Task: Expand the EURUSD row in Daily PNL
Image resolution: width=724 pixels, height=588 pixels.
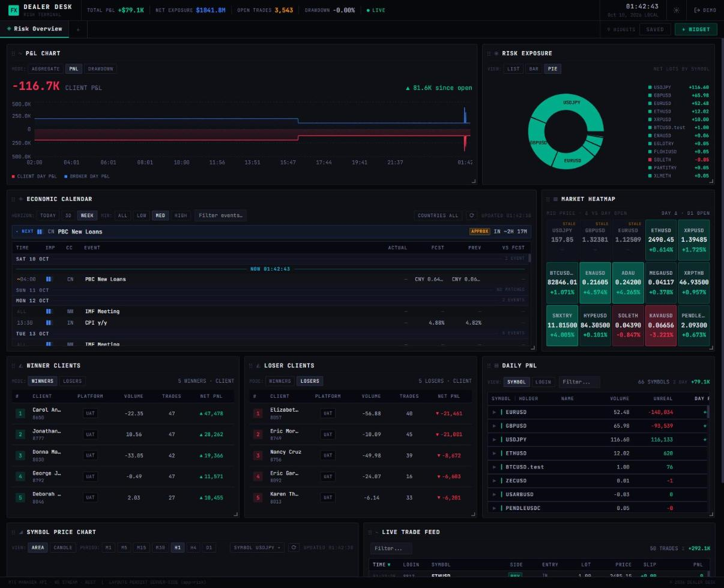Action: pos(494,412)
